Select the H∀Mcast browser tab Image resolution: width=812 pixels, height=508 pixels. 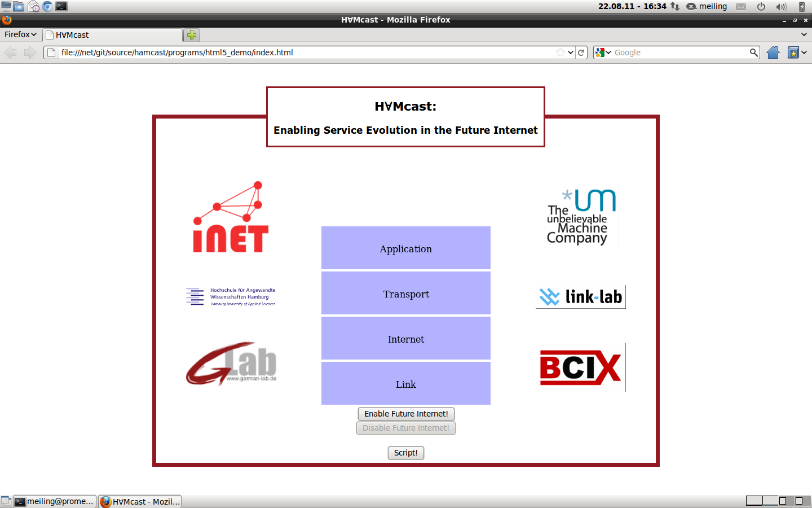click(113, 35)
